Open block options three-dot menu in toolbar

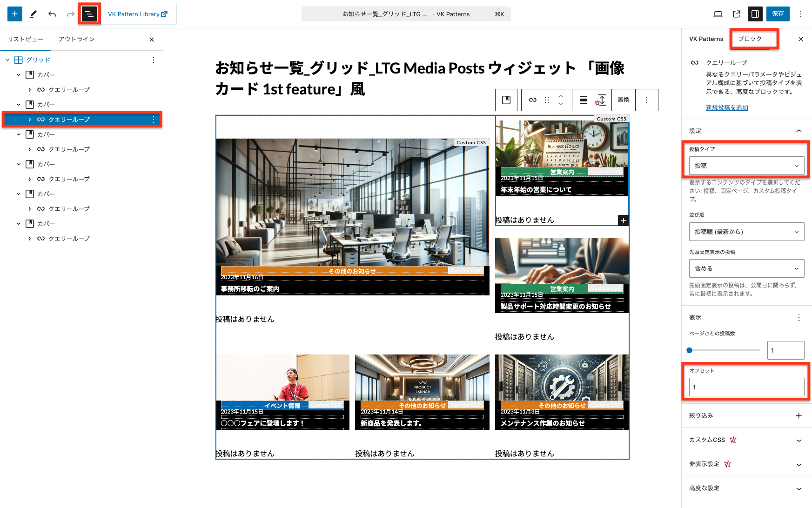coord(646,100)
